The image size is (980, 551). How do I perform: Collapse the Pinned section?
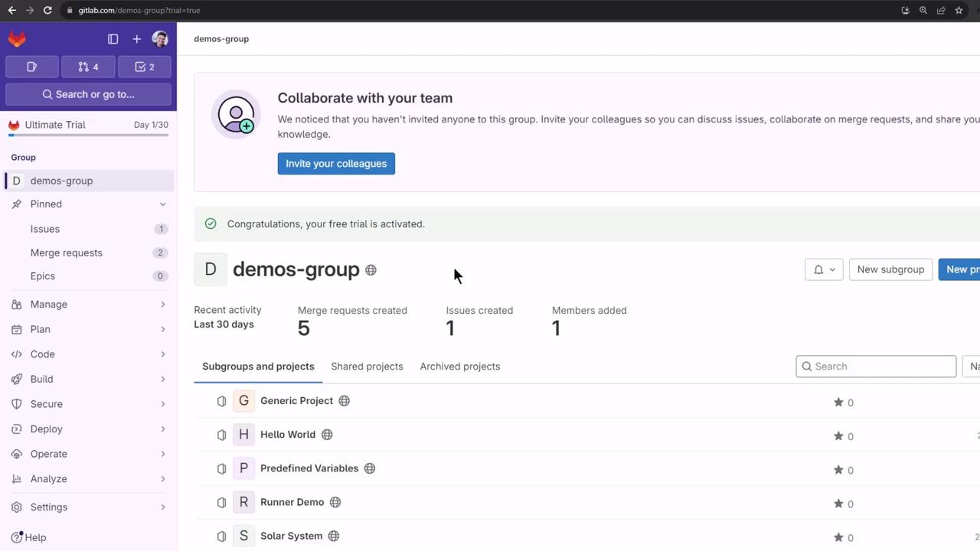[x=89, y=204]
